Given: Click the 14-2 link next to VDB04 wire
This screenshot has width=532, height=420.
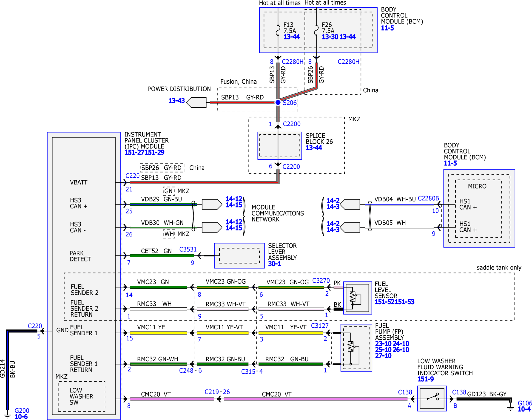Looking at the screenshot, I should coord(333,201).
